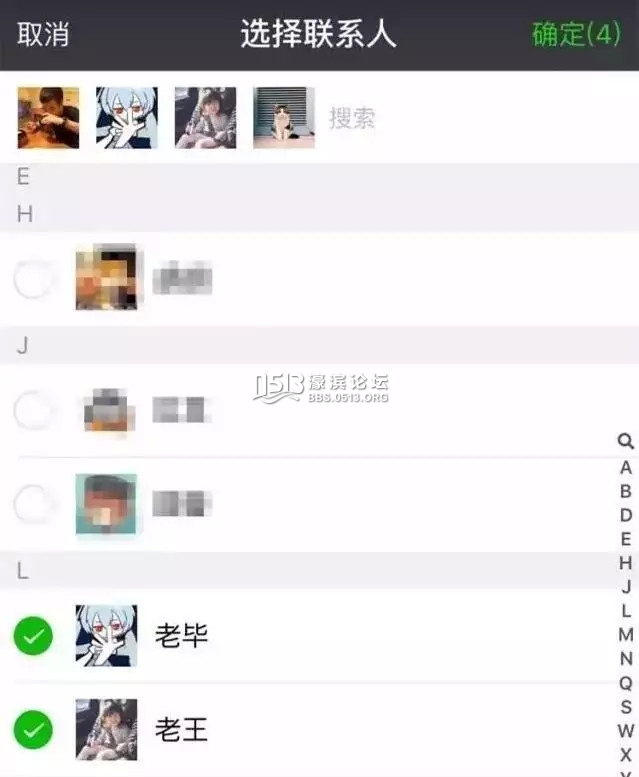Uncheck the green checkmark beside 老王
This screenshot has height=777, width=639.
pyautogui.click(x=33, y=729)
